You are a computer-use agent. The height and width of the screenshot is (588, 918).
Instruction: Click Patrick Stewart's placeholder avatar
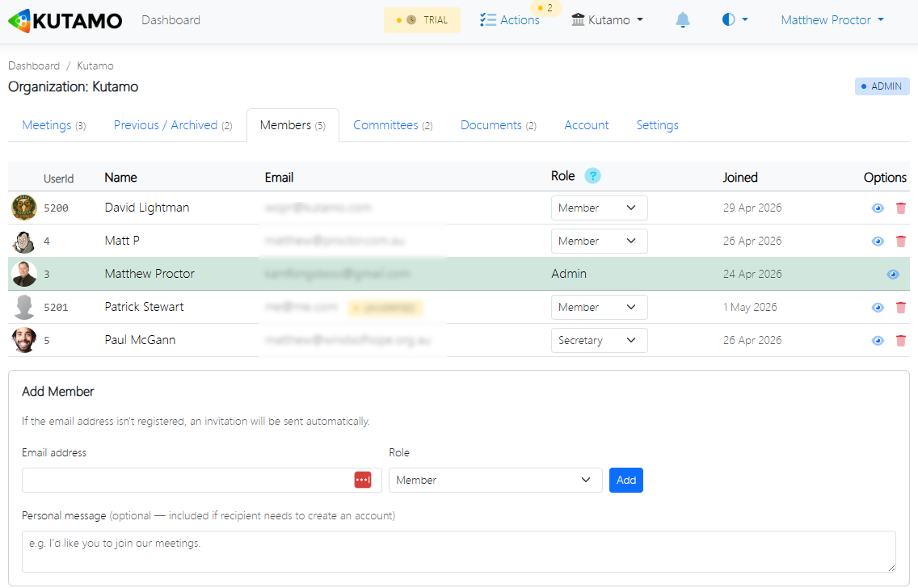click(24, 307)
